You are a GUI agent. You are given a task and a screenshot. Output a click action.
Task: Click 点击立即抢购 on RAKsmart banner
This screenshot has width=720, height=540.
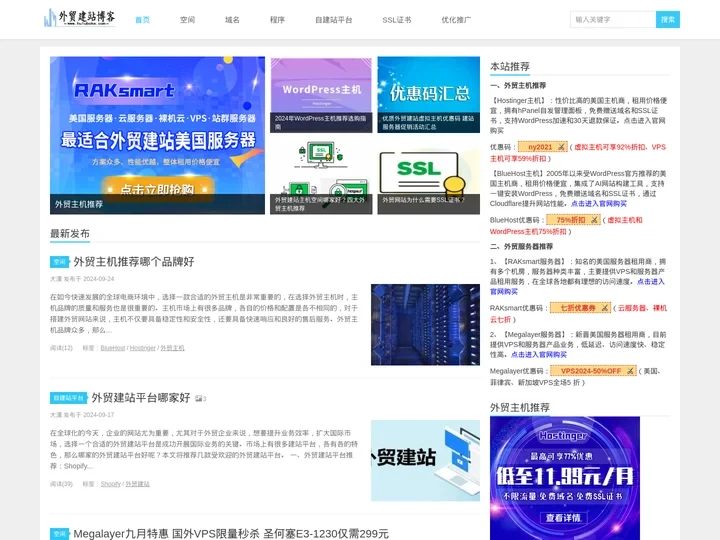pos(158,189)
